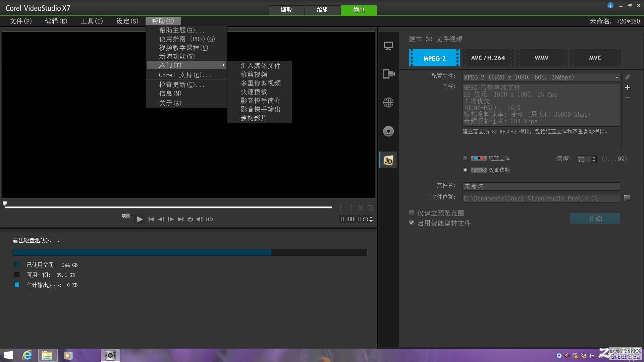Open the 设定(S) menu

click(x=127, y=21)
